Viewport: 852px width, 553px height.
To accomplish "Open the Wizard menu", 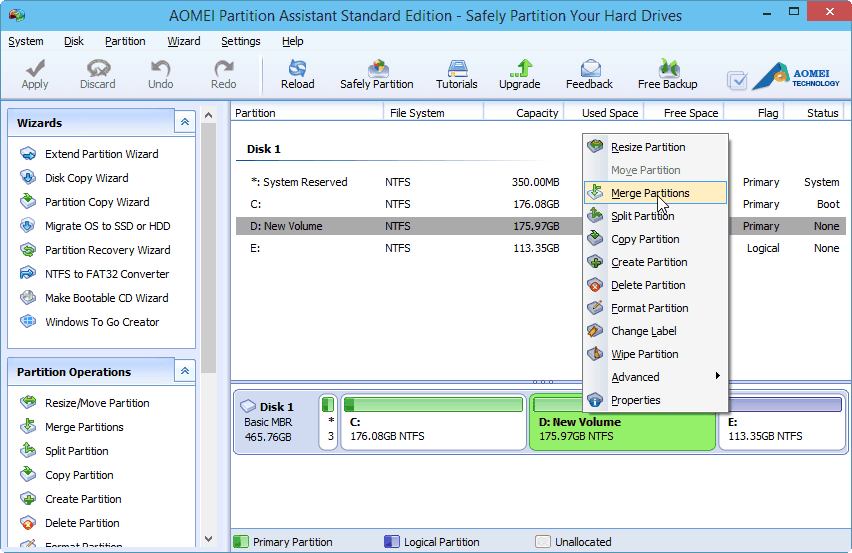I will click(184, 41).
